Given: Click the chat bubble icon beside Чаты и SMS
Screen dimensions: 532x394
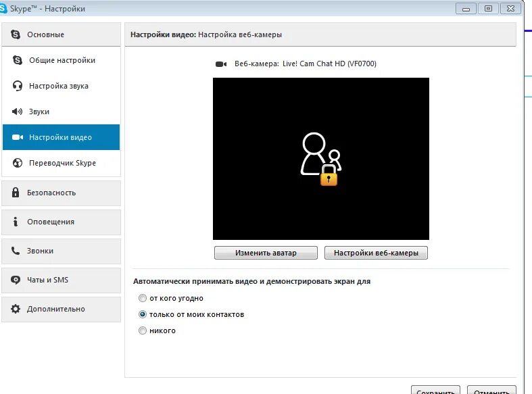Looking at the screenshot, I should click(16, 280).
